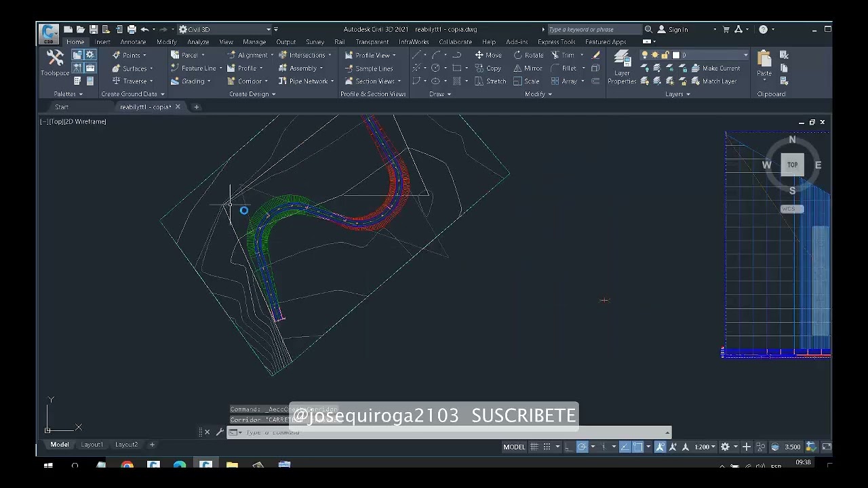Select the Circle draw tool
868x488 pixels.
(435, 68)
